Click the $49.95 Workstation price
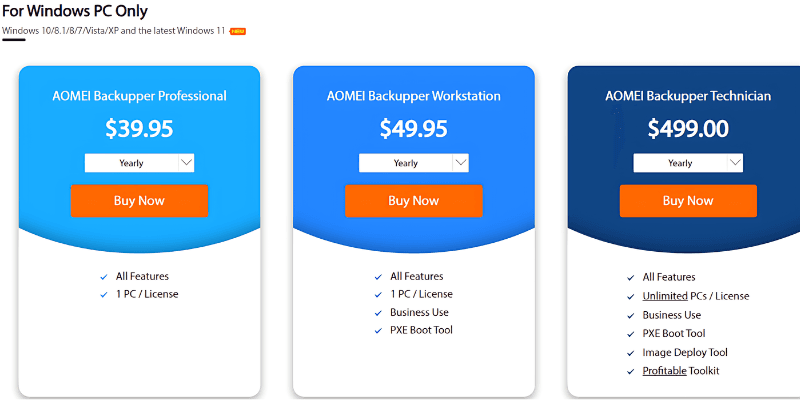The height and width of the screenshot is (400, 800). click(x=414, y=129)
